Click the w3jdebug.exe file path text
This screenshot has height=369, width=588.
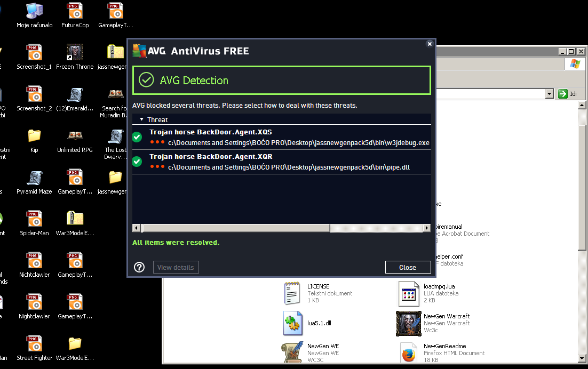(299, 143)
